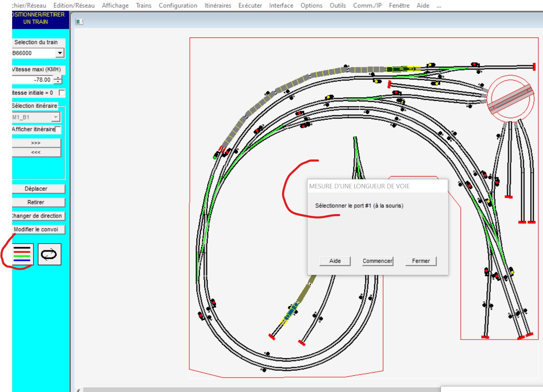Click the Retirer button
Viewport: 543px width, 392px height.
[x=38, y=202]
